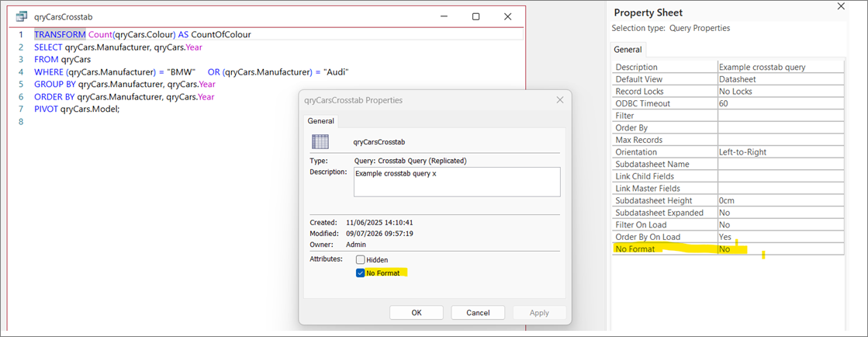Open the Subdatasheet Name value field
This screenshot has width=868, height=337.
pos(780,164)
